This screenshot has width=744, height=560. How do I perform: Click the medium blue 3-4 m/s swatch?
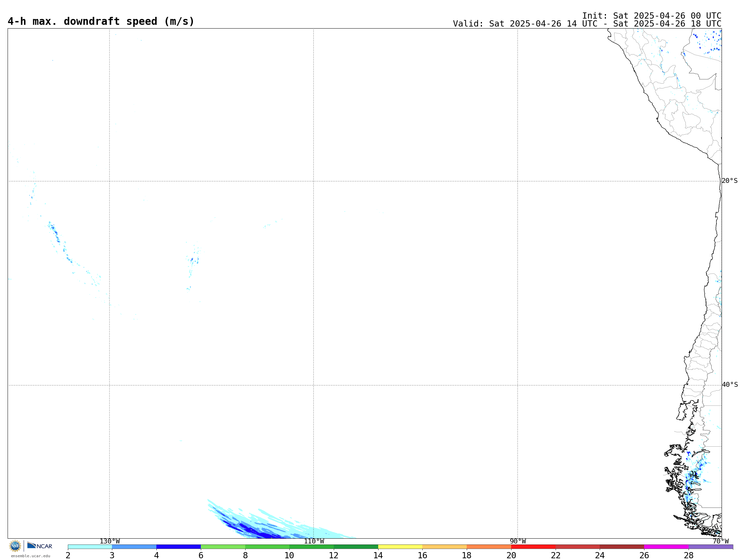(x=134, y=547)
